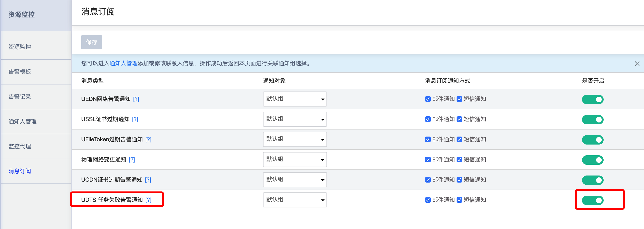Click the 保存 button

pos(92,42)
